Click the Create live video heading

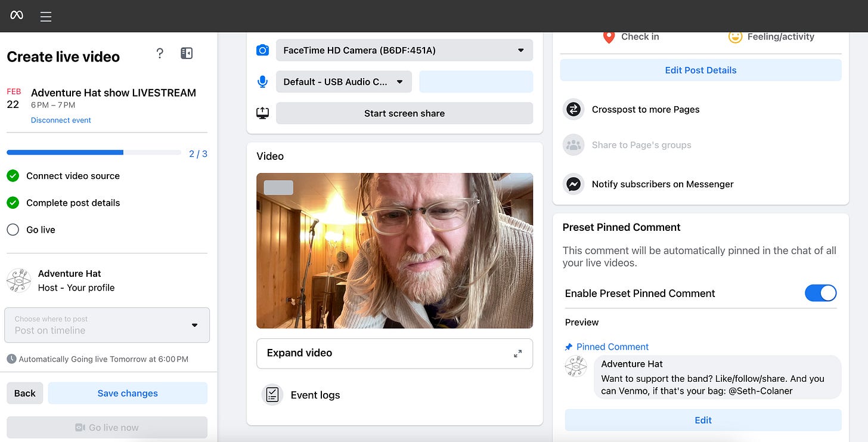[x=63, y=57]
